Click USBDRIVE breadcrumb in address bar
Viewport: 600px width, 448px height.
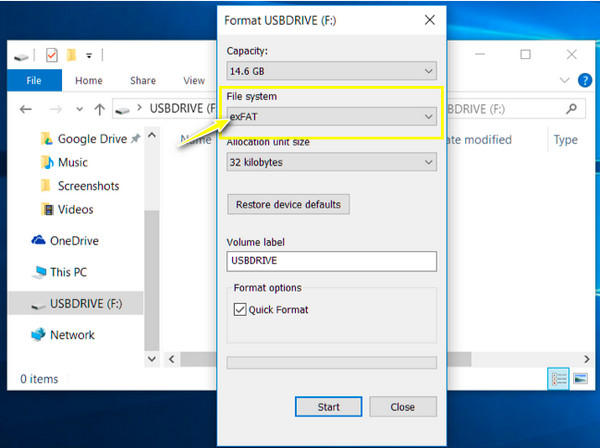click(183, 109)
